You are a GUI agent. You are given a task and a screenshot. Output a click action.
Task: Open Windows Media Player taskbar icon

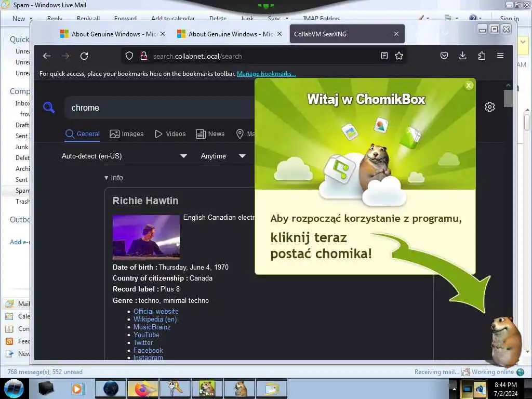[x=77, y=389]
